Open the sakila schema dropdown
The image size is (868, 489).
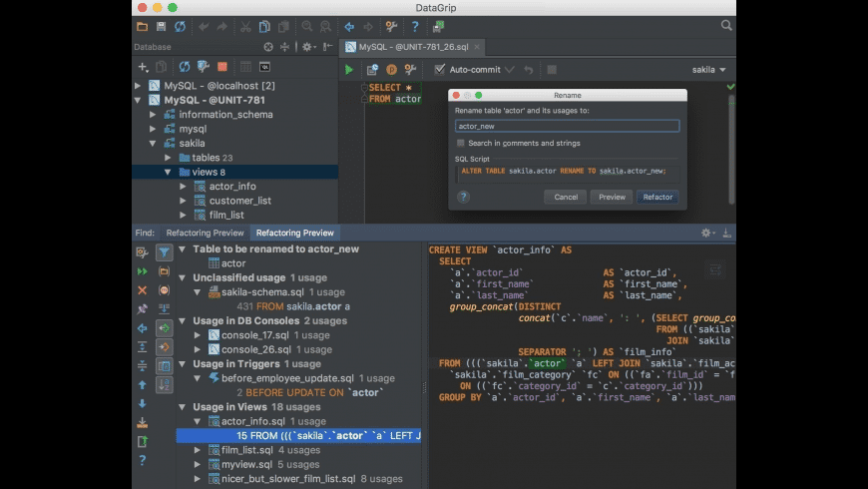709,70
